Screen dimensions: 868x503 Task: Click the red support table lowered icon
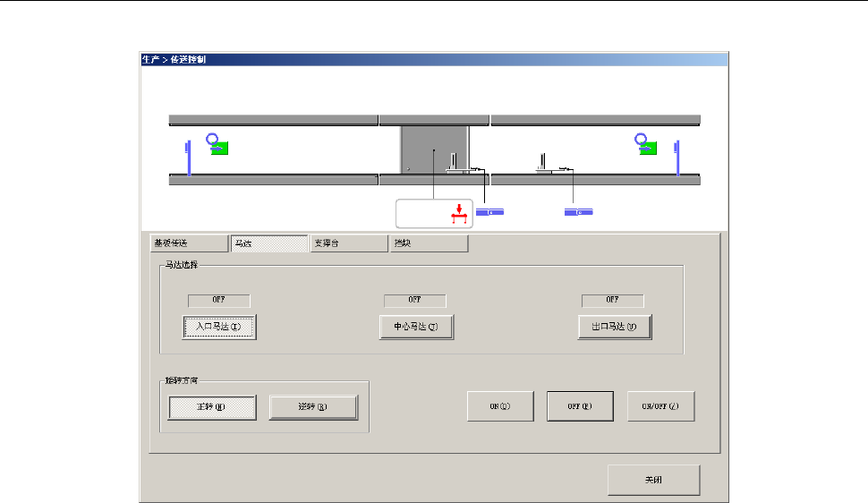(x=459, y=214)
